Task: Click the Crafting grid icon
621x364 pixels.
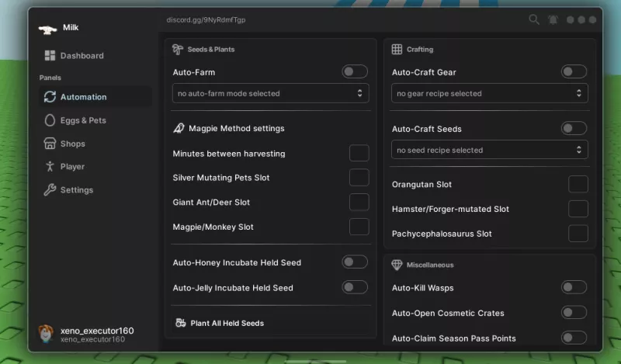Action: pos(397,49)
